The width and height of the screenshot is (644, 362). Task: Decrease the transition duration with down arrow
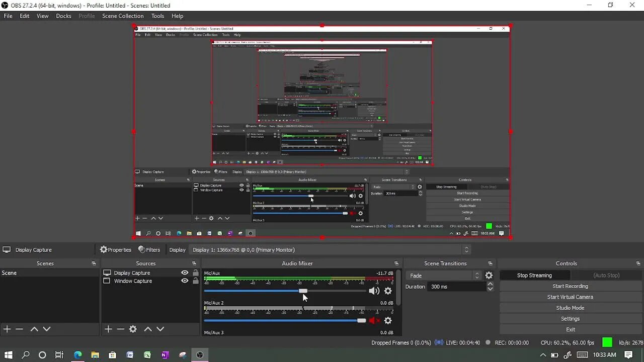click(x=490, y=289)
